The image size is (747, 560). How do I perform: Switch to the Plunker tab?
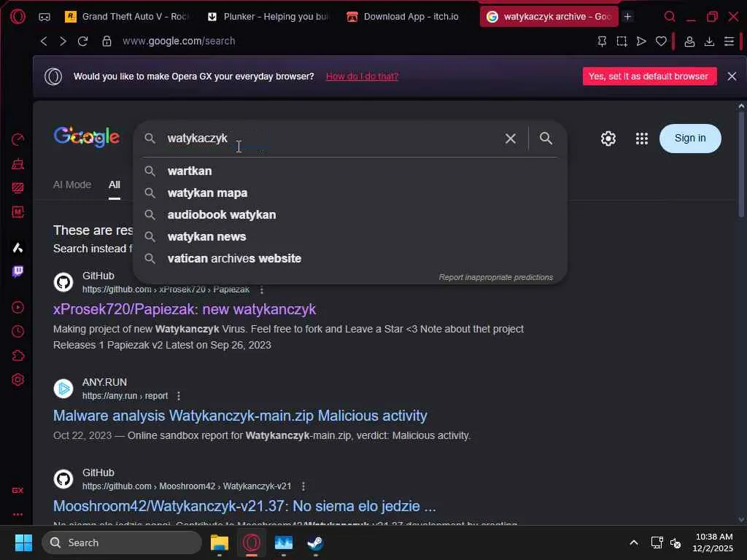(x=267, y=17)
